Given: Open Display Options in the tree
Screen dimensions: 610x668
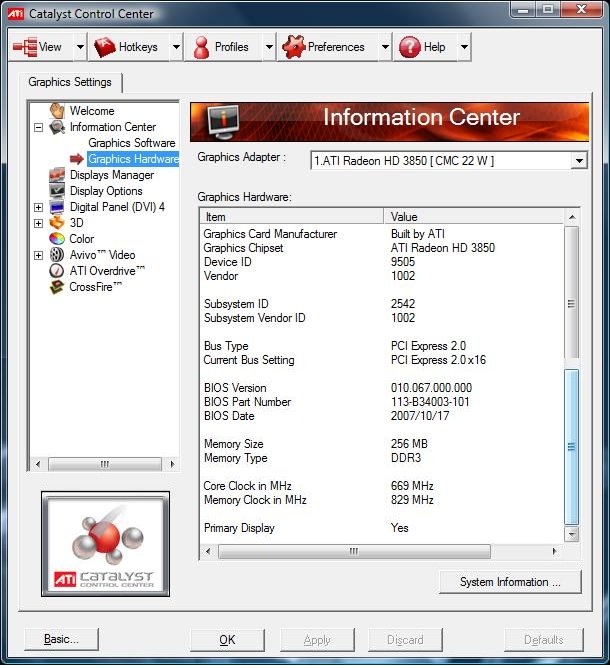Looking at the screenshot, I should 106,191.
